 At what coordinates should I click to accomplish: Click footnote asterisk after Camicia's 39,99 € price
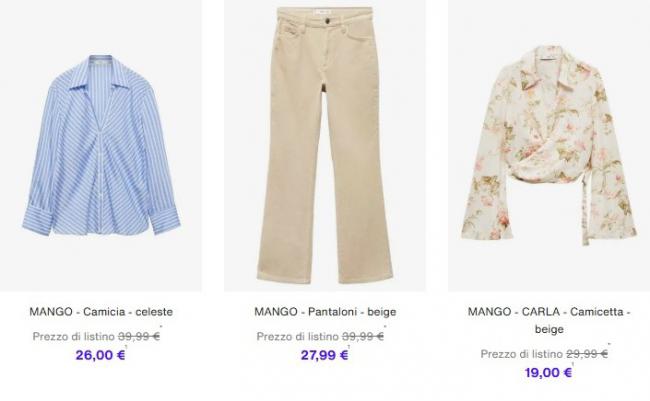tap(161, 328)
